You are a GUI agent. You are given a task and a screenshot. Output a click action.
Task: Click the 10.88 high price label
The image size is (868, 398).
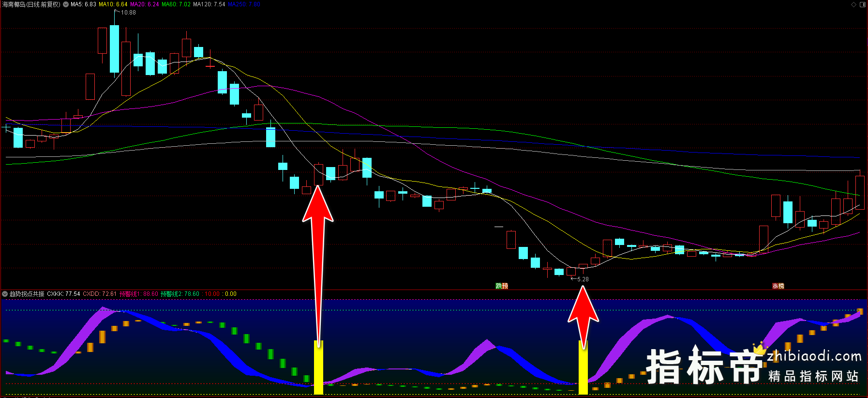point(128,13)
